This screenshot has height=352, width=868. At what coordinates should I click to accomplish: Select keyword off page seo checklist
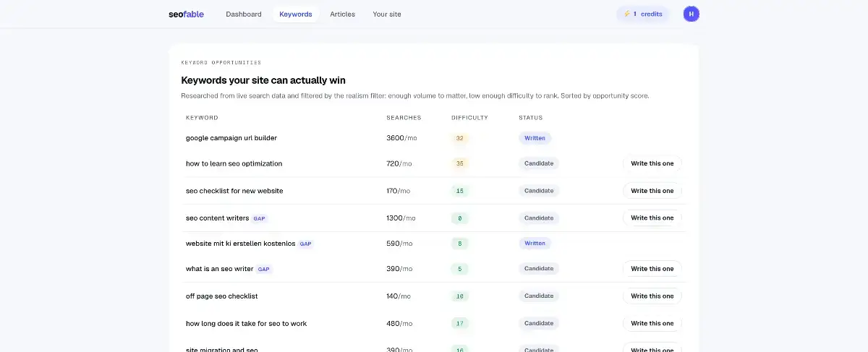(x=221, y=296)
